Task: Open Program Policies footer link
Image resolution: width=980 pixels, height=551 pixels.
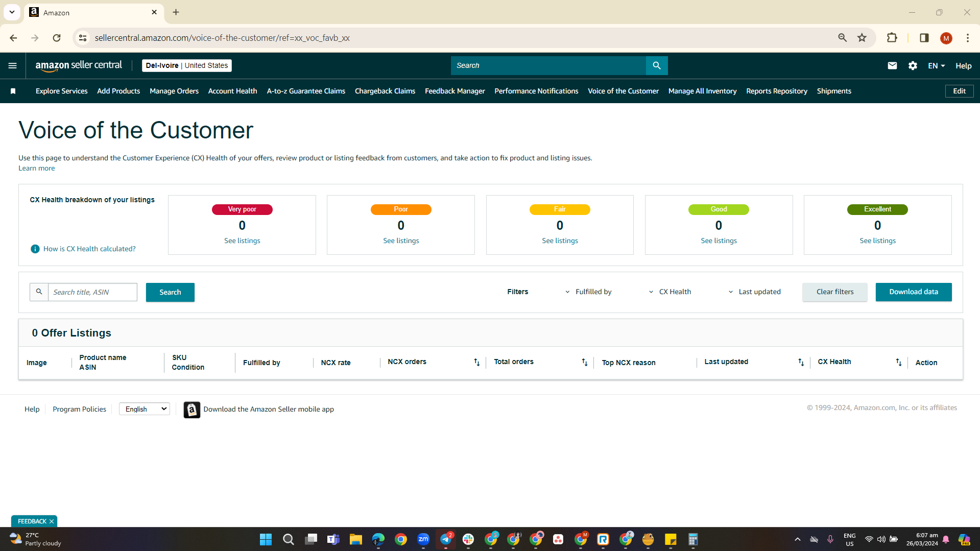Action: 79,409
